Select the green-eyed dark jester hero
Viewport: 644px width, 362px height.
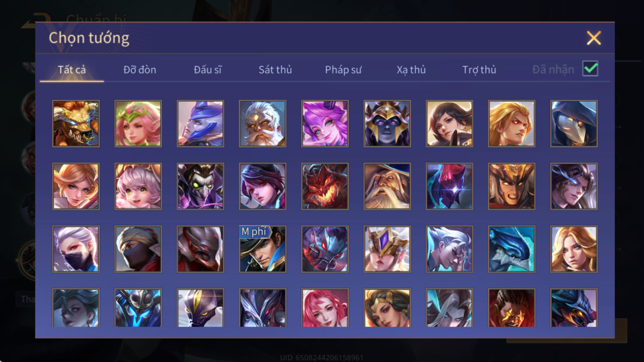tap(201, 186)
